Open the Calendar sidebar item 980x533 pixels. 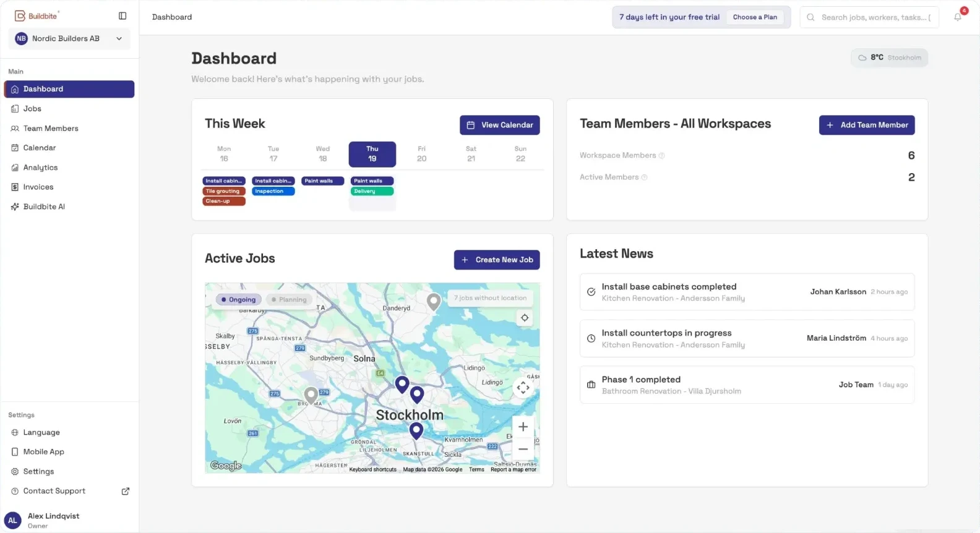[69, 148]
